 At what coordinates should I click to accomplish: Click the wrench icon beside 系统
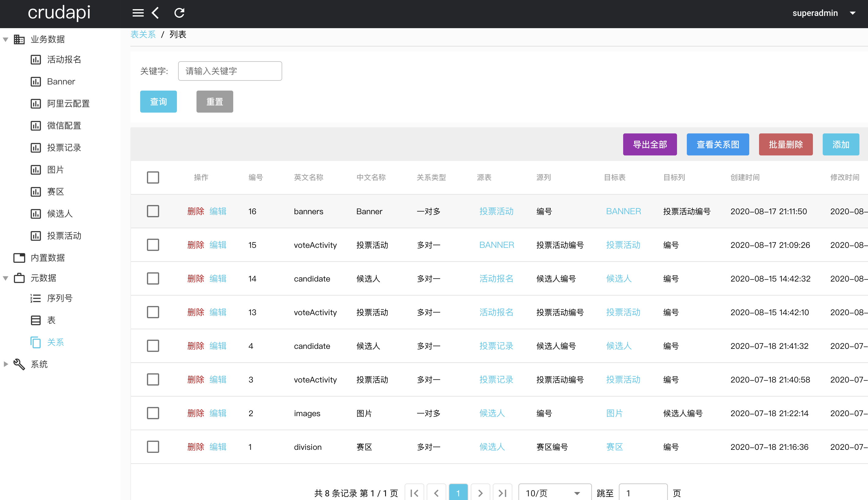click(19, 364)
